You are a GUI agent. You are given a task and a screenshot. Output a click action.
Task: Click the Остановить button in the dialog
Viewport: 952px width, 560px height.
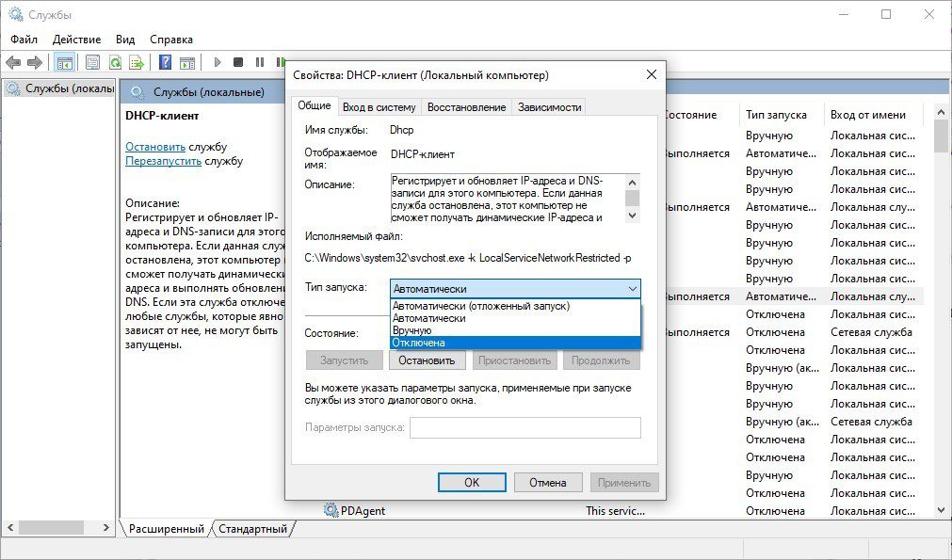pos(427,360)
